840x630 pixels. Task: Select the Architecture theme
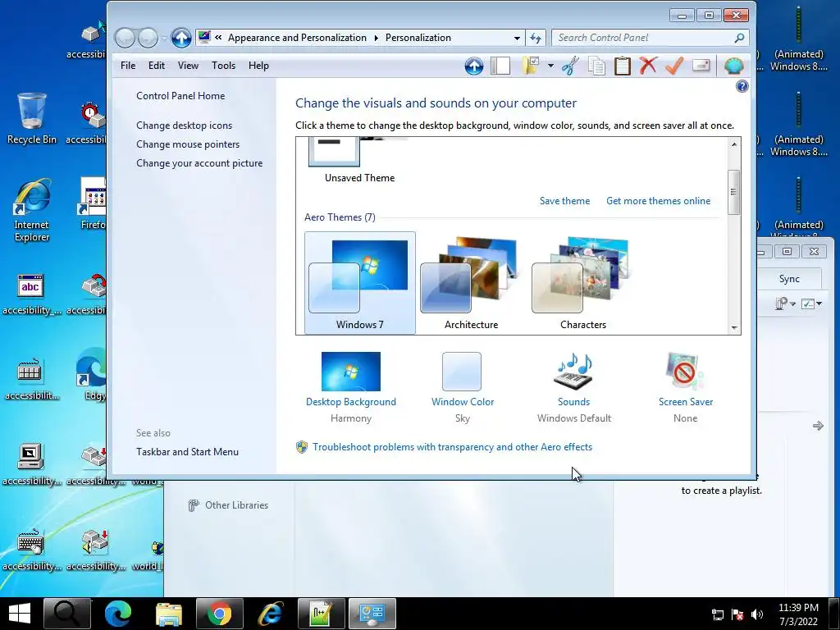pos(472,283)
